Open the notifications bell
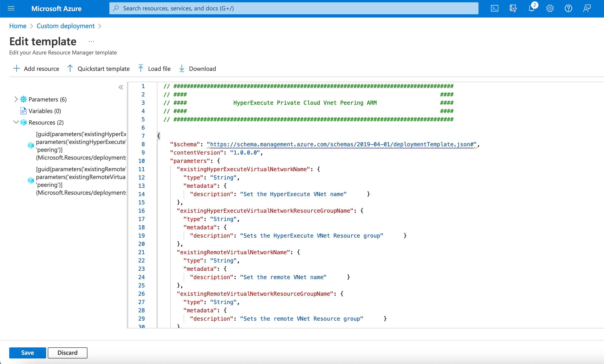 point(531,8)
